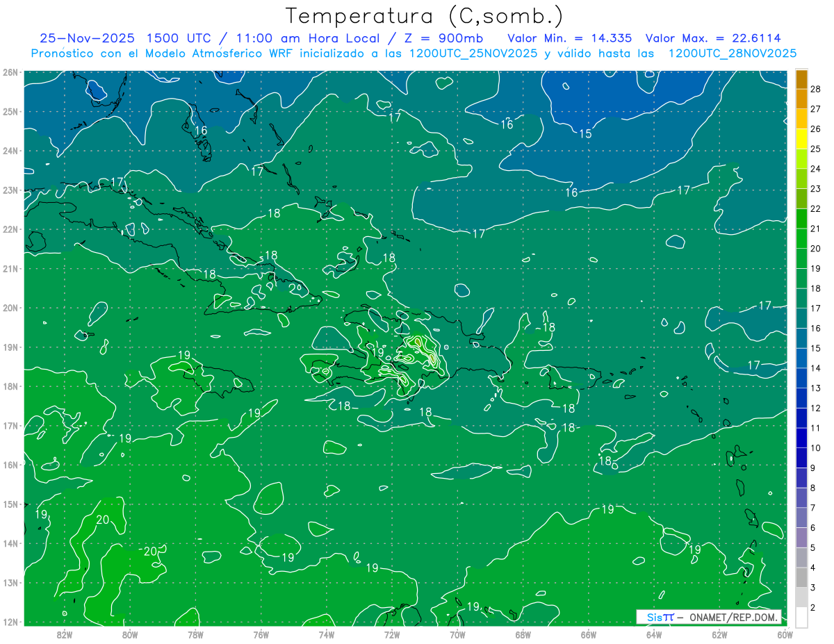The image size is (834, 644).
Task: Click the '20N' latitude axis label
Action: point(10,308)
